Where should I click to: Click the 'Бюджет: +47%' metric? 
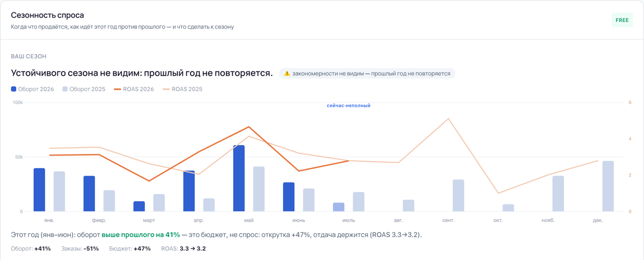[x=130, y=249]
